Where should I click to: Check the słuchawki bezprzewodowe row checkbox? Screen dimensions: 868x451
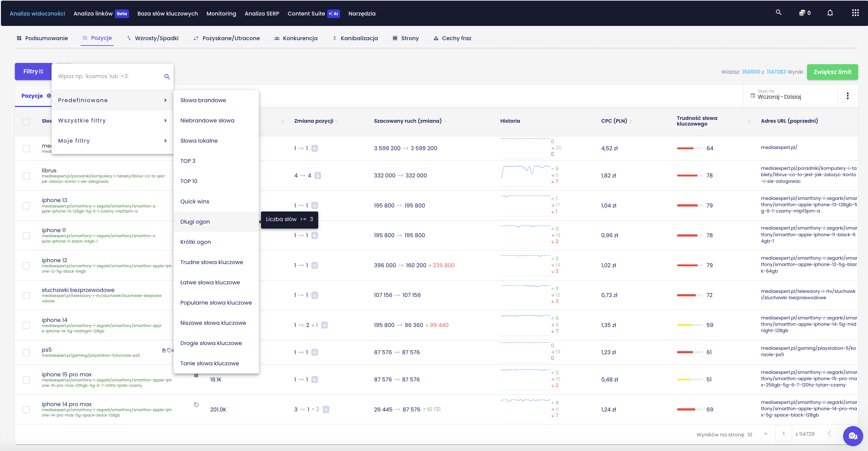26,296
